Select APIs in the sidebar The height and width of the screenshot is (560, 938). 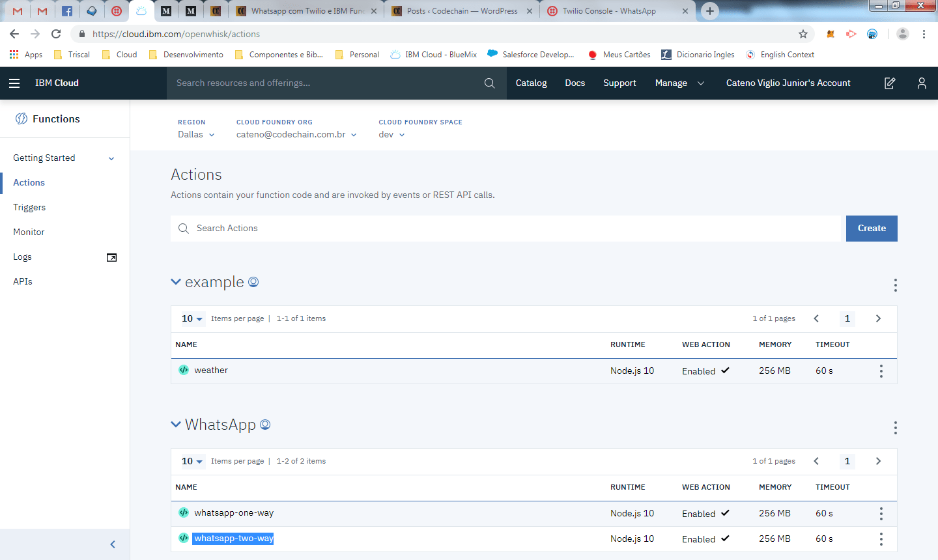click(x=23, y=282)
